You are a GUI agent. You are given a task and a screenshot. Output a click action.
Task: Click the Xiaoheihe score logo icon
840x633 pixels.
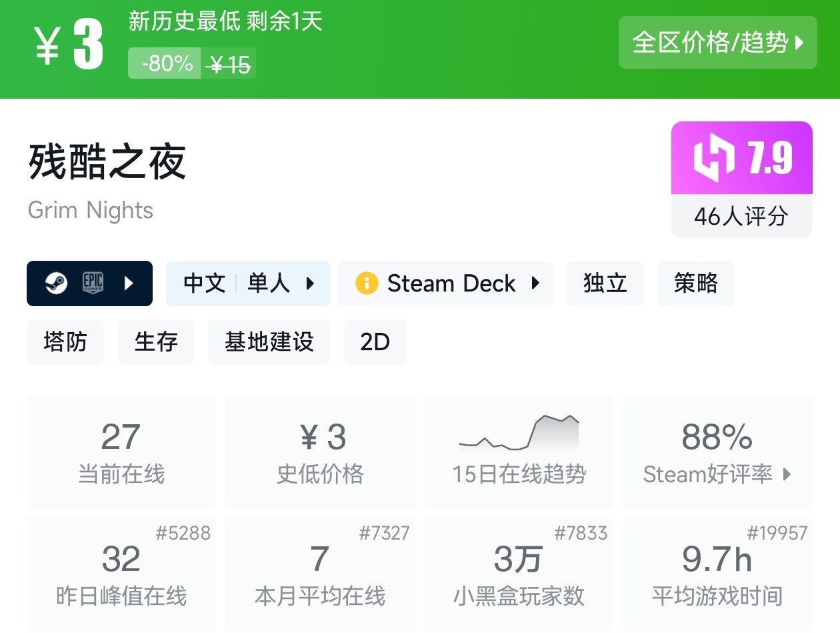[713, 158]
